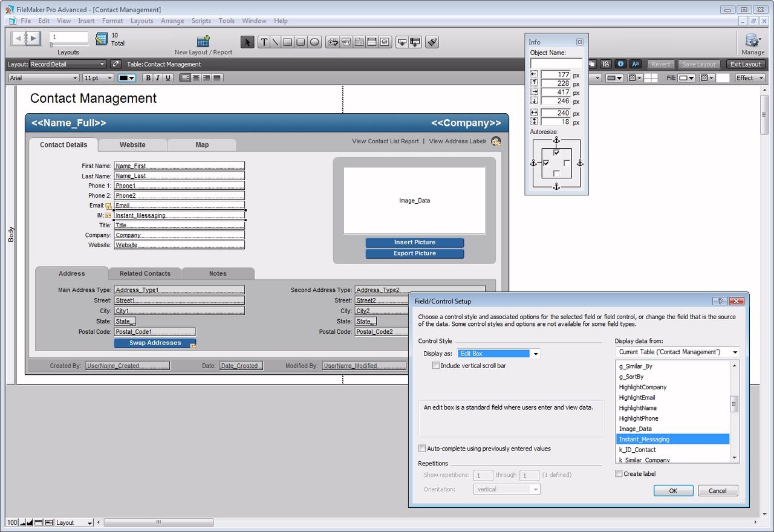This screenshot has height=532, width=774.
Task: Select Image_Data in the field list
Action: 673,429
